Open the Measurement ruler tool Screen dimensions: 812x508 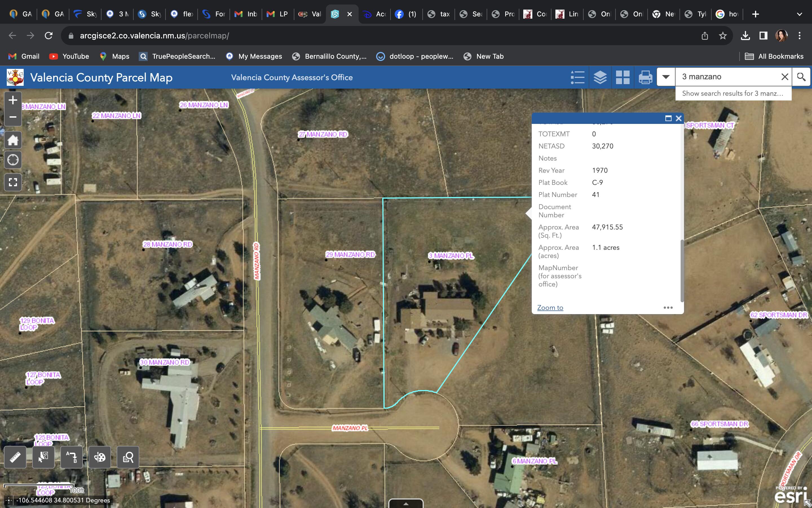(x=15, y=457)
